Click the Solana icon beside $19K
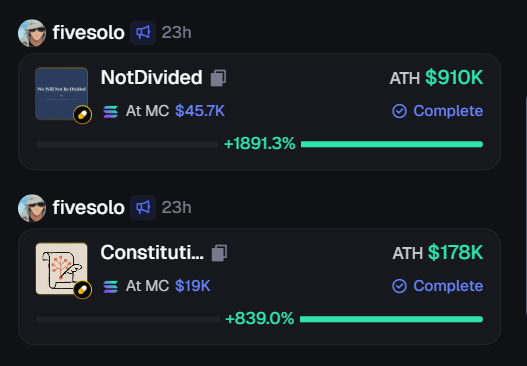Viewport: 527px width, 366px height. tap(111, 286)
